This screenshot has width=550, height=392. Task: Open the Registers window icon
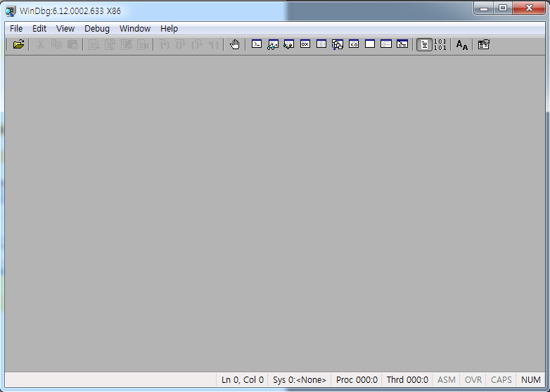tap(305, 44)
